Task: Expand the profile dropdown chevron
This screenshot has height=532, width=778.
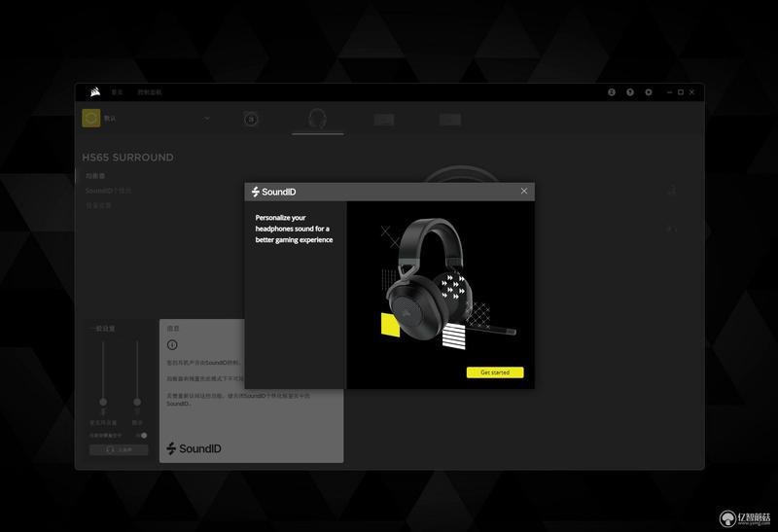Action: tap(207, 118)
